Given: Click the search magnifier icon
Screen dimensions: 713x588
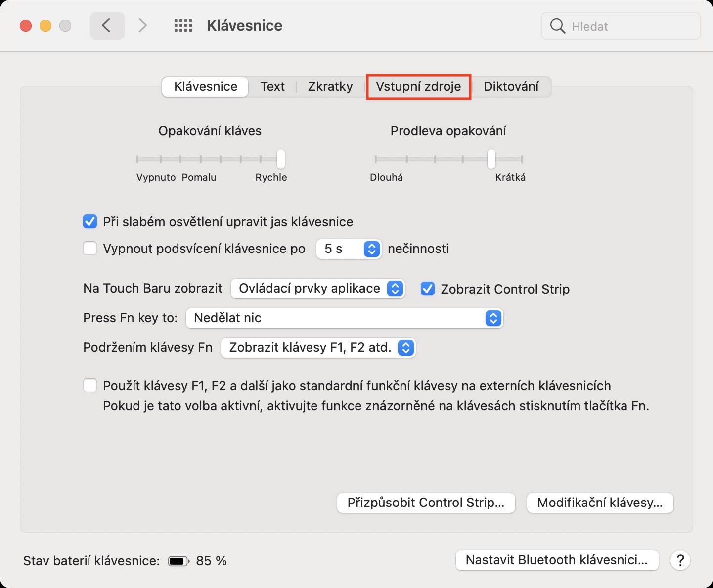Looking at the screenshot, I should click(557, 26).
